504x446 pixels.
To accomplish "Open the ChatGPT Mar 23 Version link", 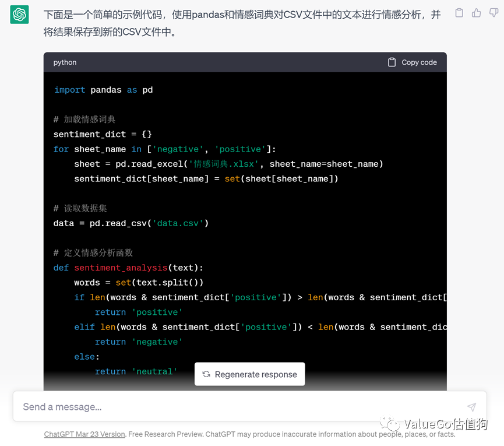I will 84,434.
